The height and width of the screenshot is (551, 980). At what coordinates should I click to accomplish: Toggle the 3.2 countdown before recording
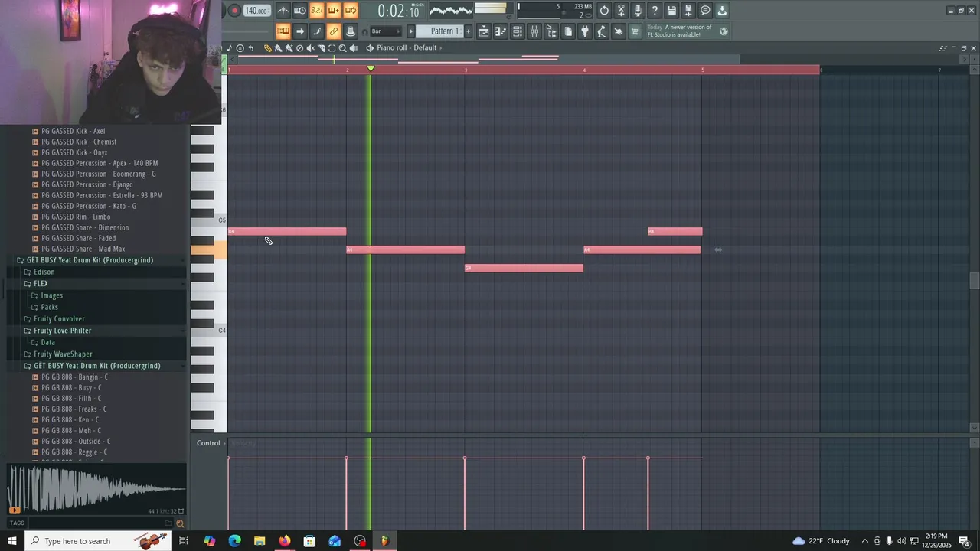(317, 11)
